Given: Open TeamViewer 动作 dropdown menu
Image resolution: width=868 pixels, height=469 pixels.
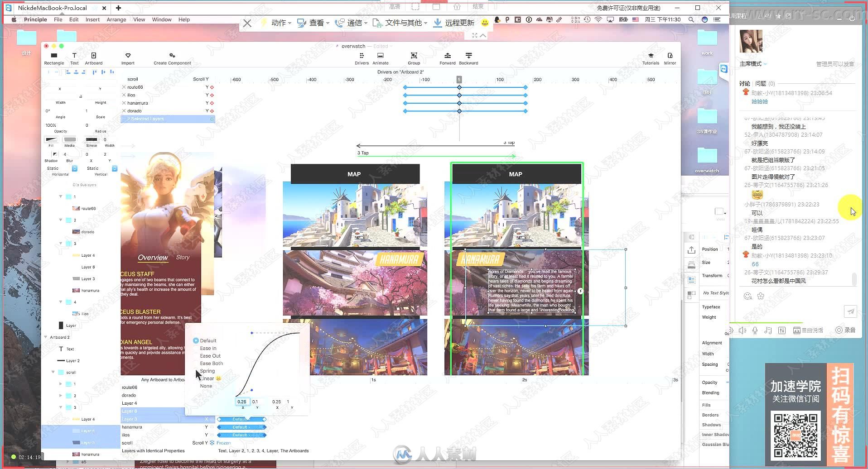Looking at the screenshot, I should pyautogui.click(x=276, y=23).
